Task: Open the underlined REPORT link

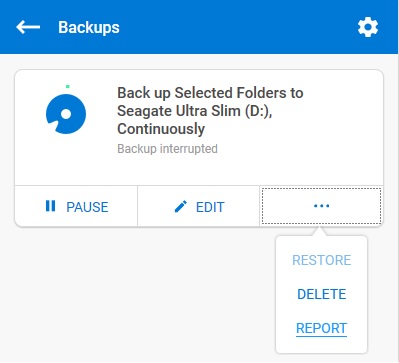Action: pyautogui.click(x=322, y=328)
